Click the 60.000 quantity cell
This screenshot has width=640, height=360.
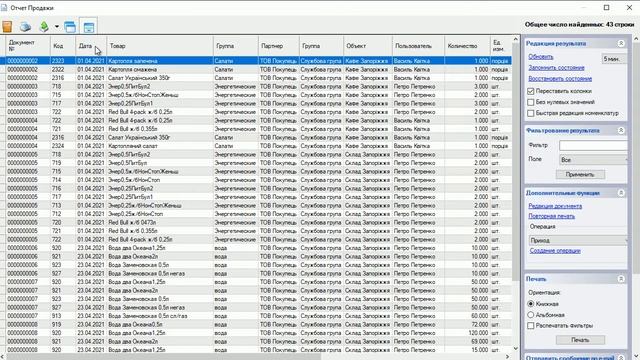tap(467, 316)
